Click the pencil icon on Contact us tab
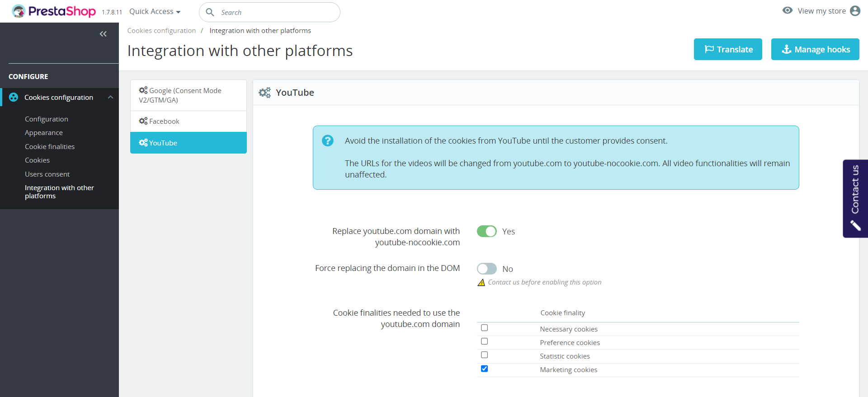This screenshot has width=868, height=397. click(x=855, y=225)
